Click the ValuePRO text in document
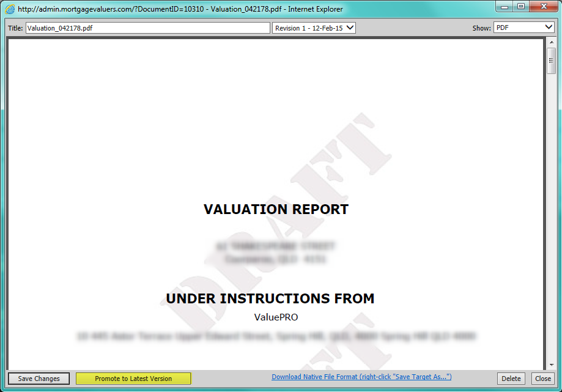The height and width of the screenshot is (392, 562). 276,317
